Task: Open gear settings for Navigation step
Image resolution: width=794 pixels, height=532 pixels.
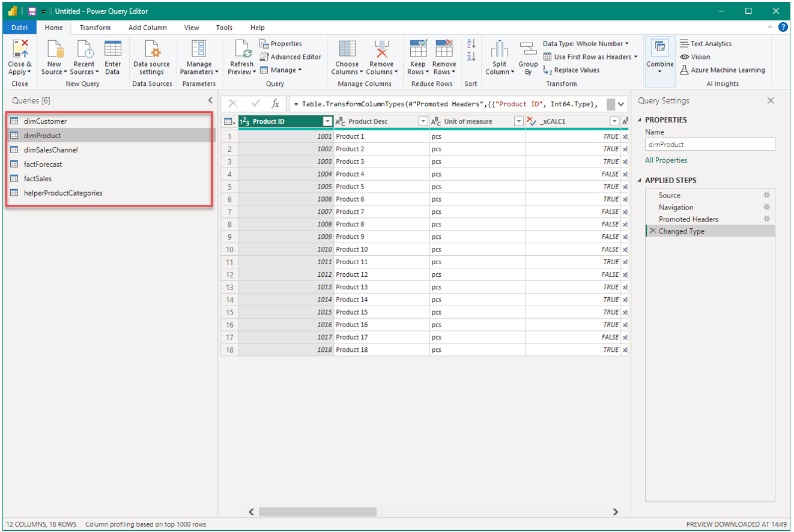Action: tap(766, 207)
